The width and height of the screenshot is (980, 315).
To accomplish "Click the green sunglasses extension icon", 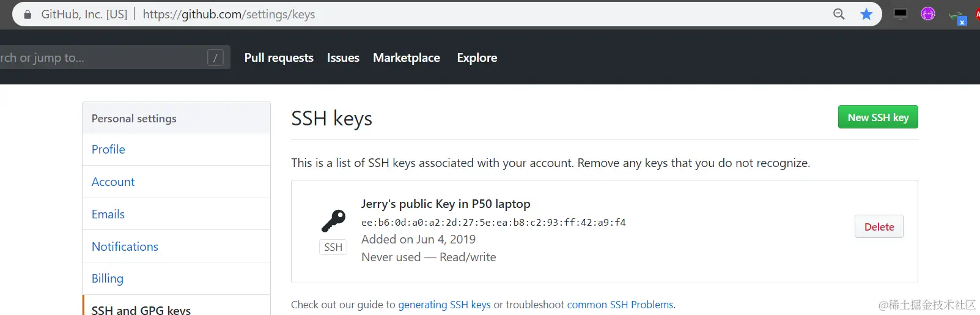I will click(x=957, y=18).
